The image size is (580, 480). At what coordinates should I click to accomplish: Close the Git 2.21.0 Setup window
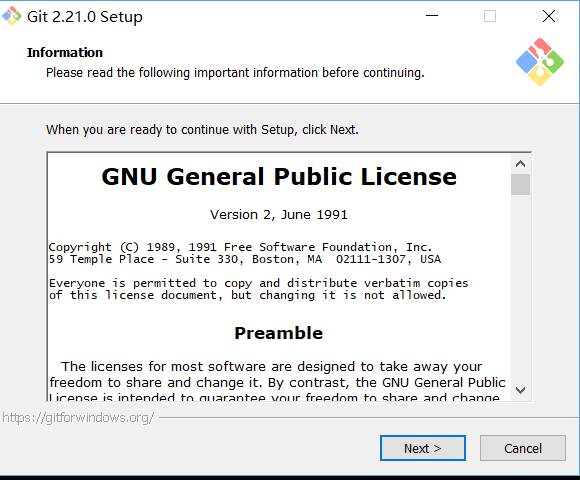(549, 16)
